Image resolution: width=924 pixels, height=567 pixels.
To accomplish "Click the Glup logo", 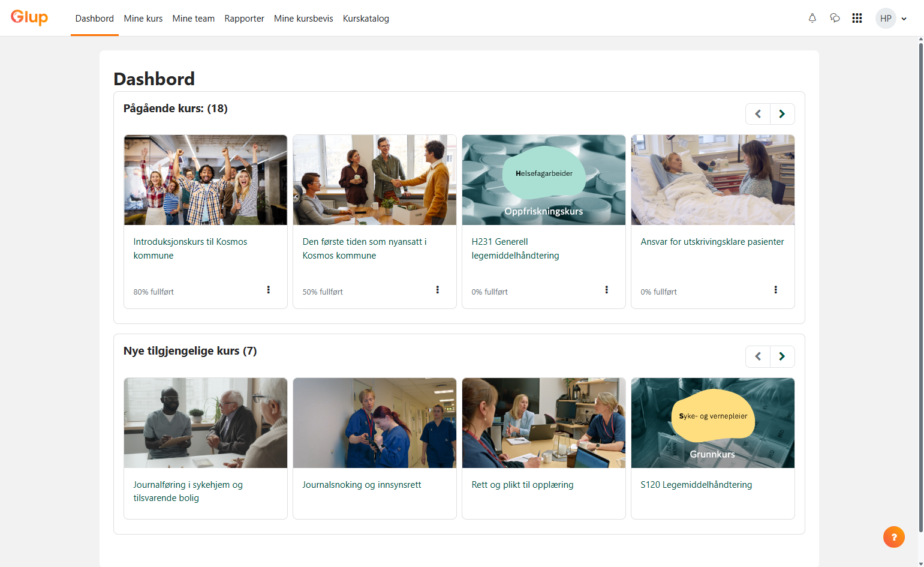I will tap(29, 17).
